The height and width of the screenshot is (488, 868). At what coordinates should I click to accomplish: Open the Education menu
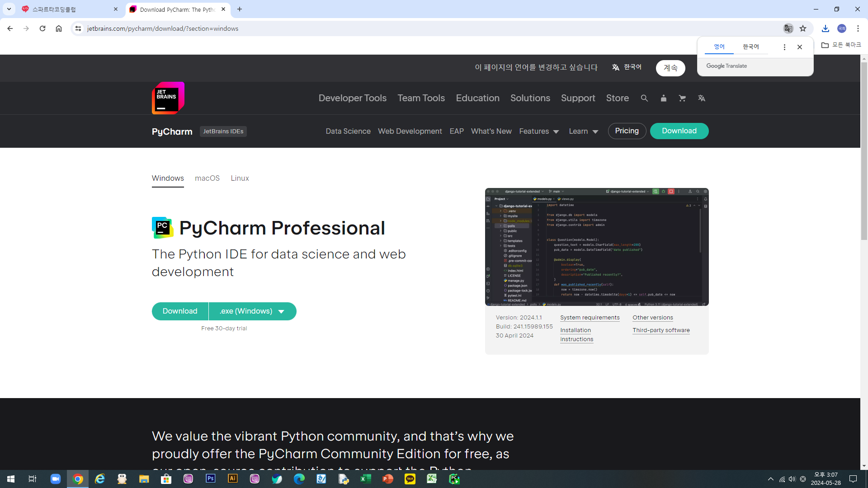coord(478,98)
